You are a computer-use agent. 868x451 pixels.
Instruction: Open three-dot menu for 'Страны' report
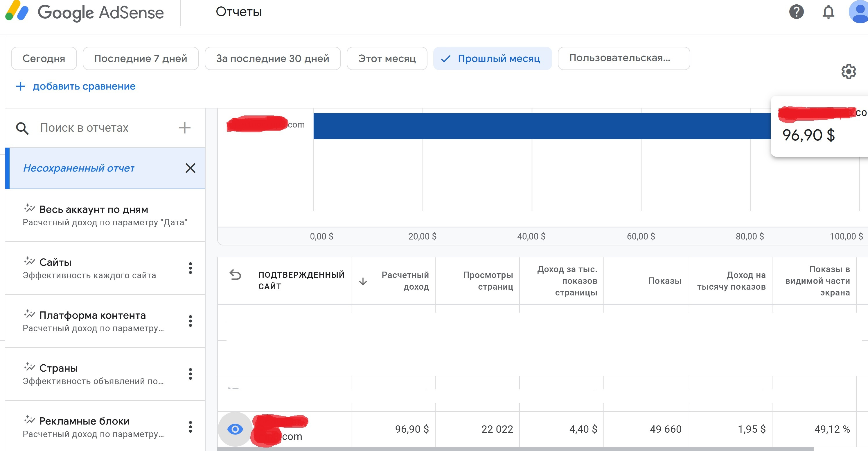pos(191,374)
